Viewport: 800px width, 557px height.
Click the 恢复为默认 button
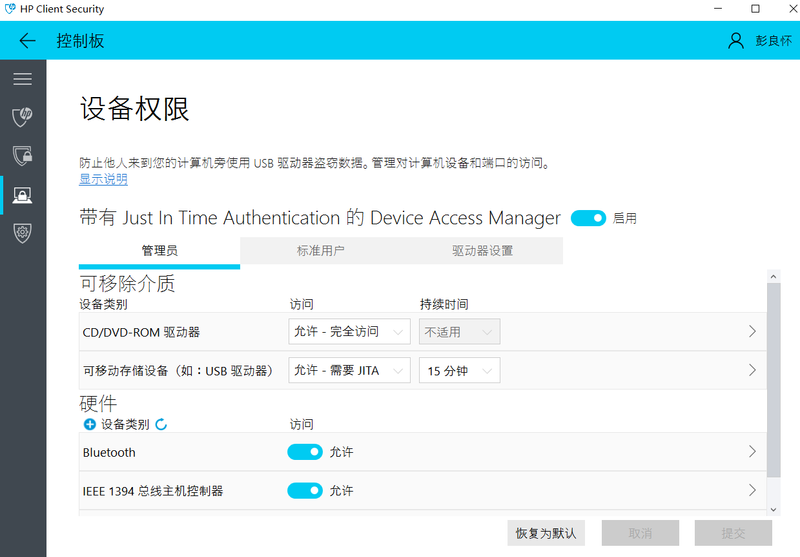tap(546, 533)
